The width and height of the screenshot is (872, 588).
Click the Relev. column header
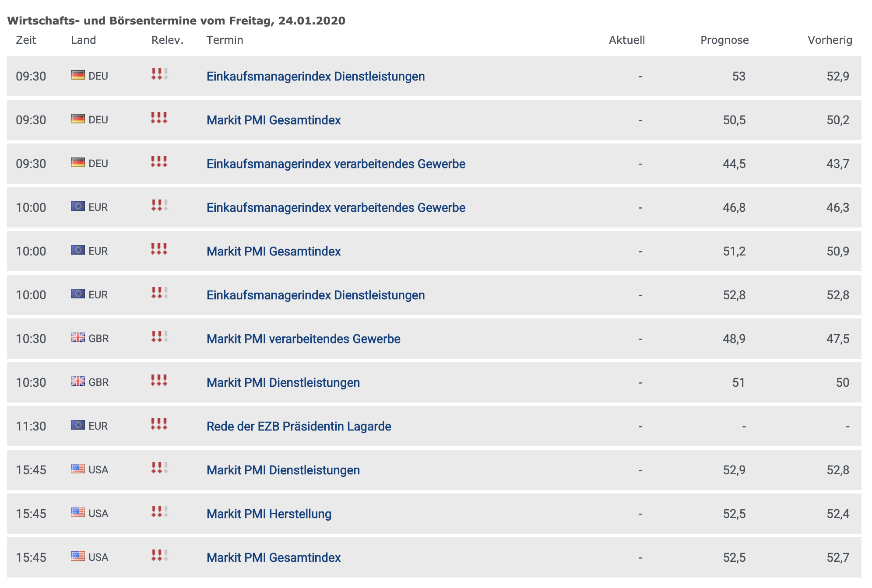(x=167, y=40)
